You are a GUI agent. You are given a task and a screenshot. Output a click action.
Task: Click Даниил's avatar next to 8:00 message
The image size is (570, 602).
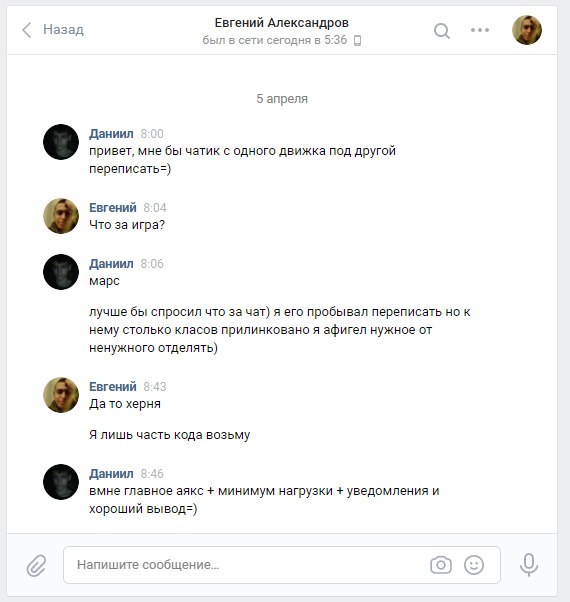61,142
